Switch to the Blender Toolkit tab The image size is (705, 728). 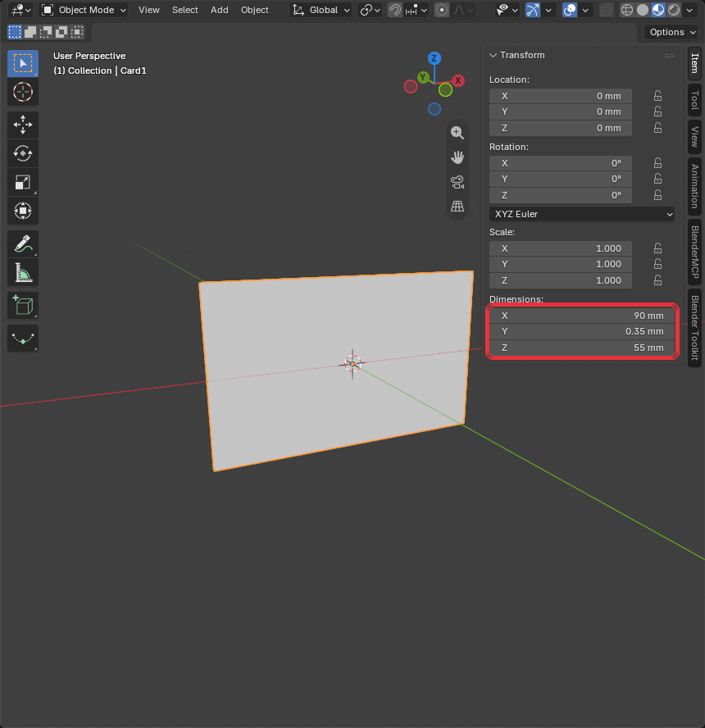click(694, 328)
